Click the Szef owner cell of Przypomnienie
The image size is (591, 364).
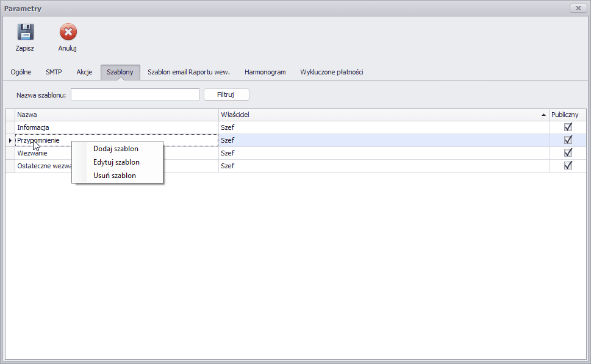(384, 140)
